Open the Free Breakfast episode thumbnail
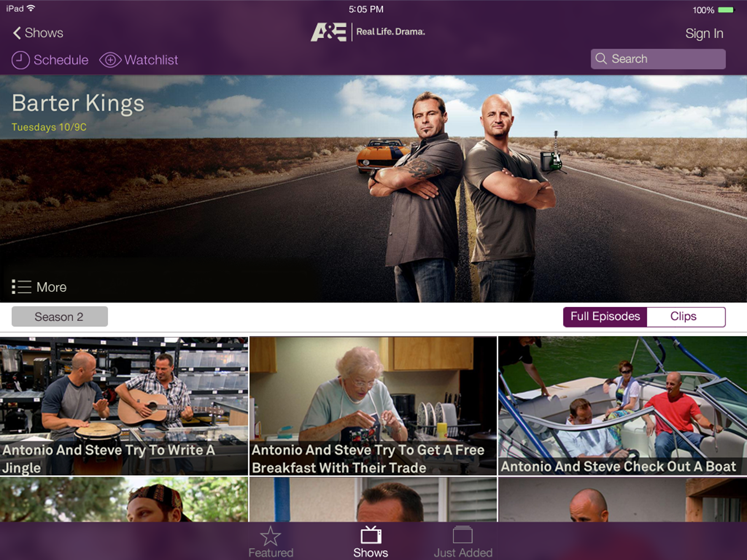This screenshot has height=560, width=747. (x=373, y=406)
